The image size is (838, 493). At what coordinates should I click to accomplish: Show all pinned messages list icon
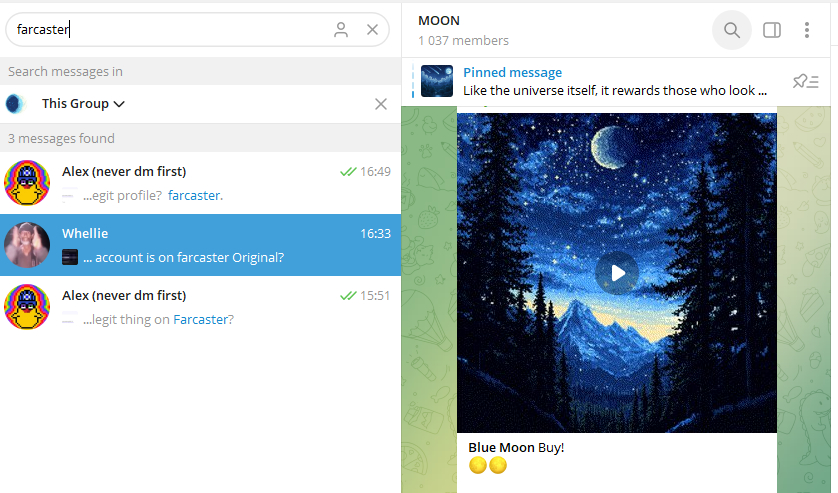point(805,81)
